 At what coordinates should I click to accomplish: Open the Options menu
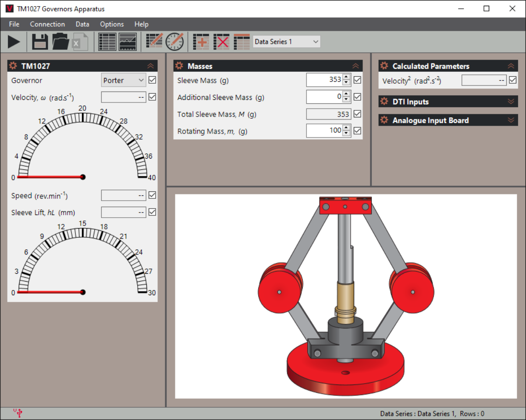[x=112, y=24]
